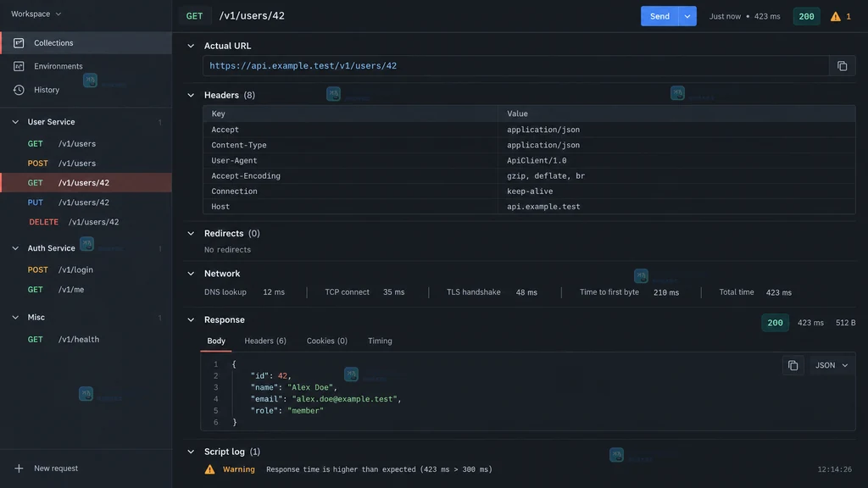Click the GET method selector in the request bar
Viewport: 868px width, 488px height.
[194, 16]
